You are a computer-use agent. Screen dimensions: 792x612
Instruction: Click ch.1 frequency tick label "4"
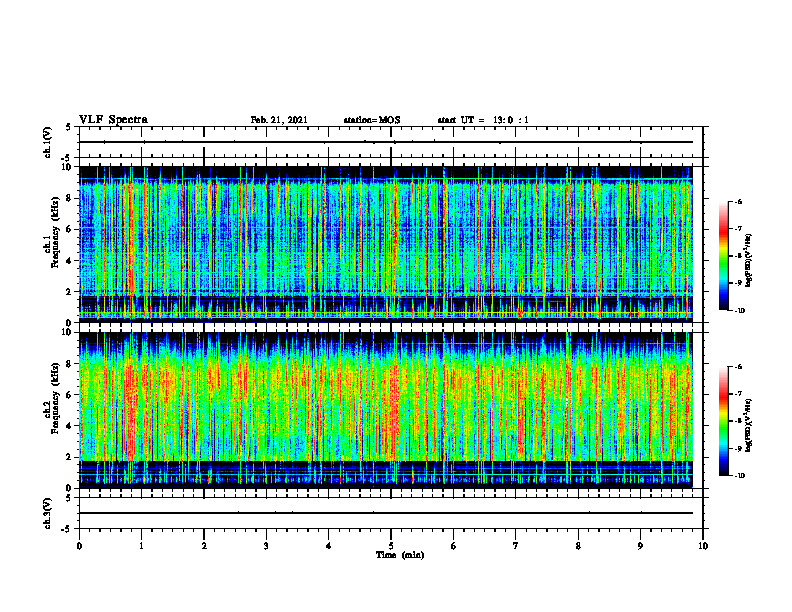point(69,261)
